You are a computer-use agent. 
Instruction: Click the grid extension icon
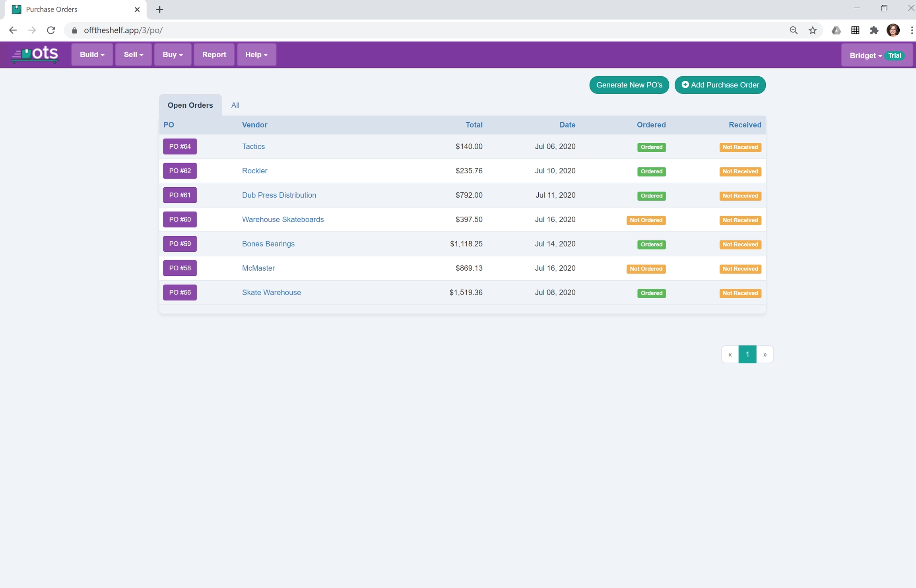(855, 30)
